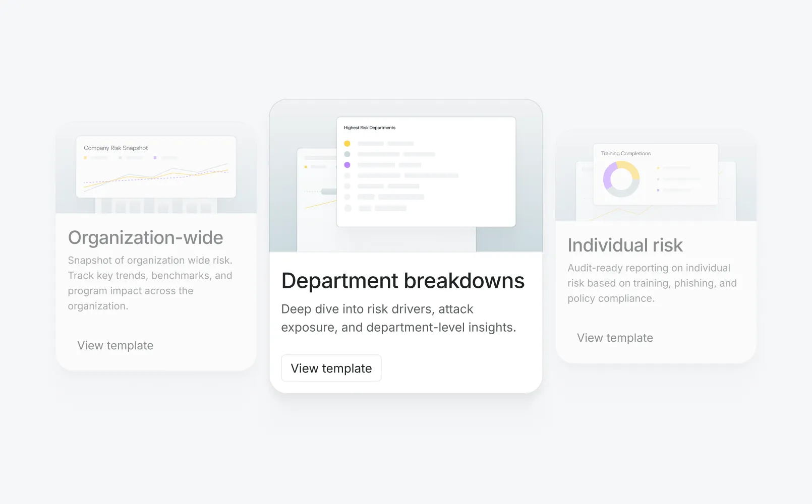Click the 'Audit-ready reporting' description text
812x504 pixels.
tap(652, 283)
